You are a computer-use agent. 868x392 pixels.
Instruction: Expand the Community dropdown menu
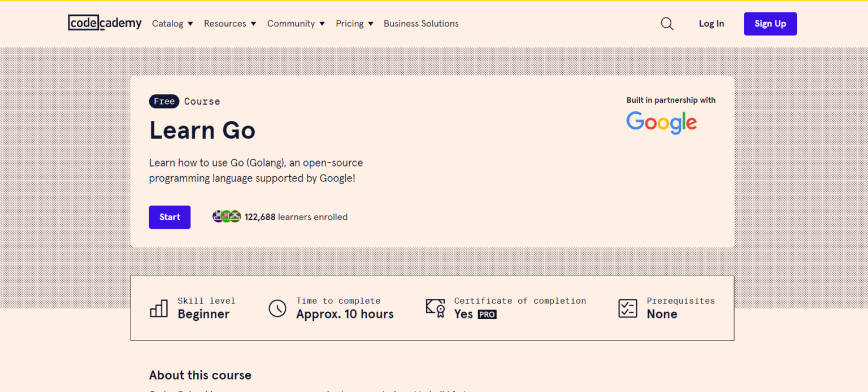click(296, 24)
